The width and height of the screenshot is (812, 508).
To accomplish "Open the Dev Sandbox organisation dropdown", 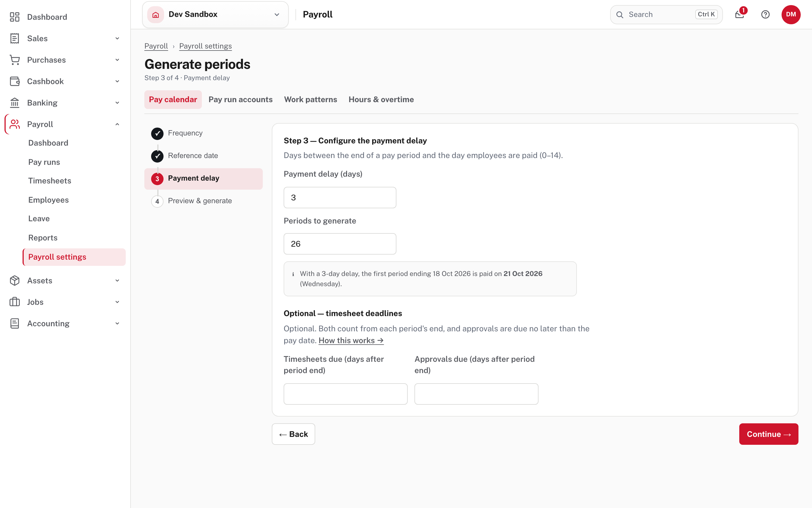I will [215, 14].
